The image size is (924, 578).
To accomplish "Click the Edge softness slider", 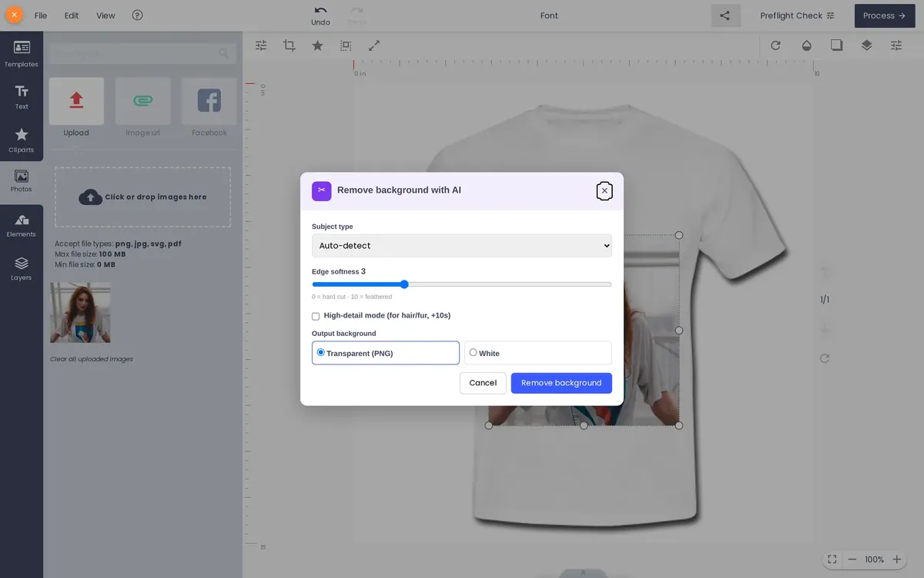I will click(x=462, y=284).
